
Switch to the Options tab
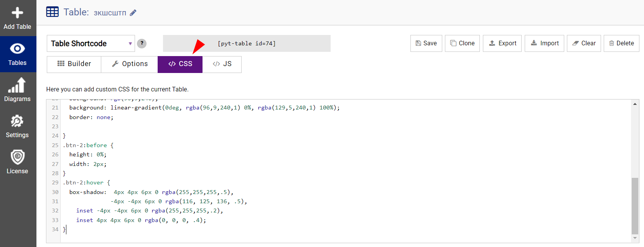pos(130,64)
